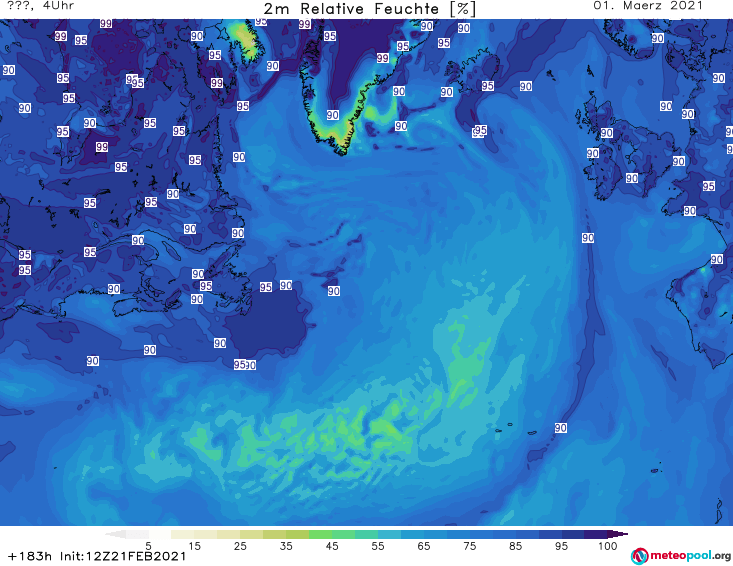Click the legend tick label '5'
This screenshot has height=566, width=733.
point(148,546)
